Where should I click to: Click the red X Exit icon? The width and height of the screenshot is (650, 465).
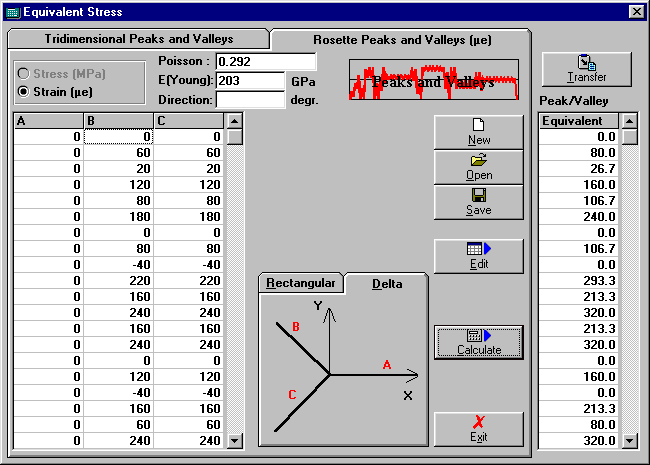coord(478,429)
